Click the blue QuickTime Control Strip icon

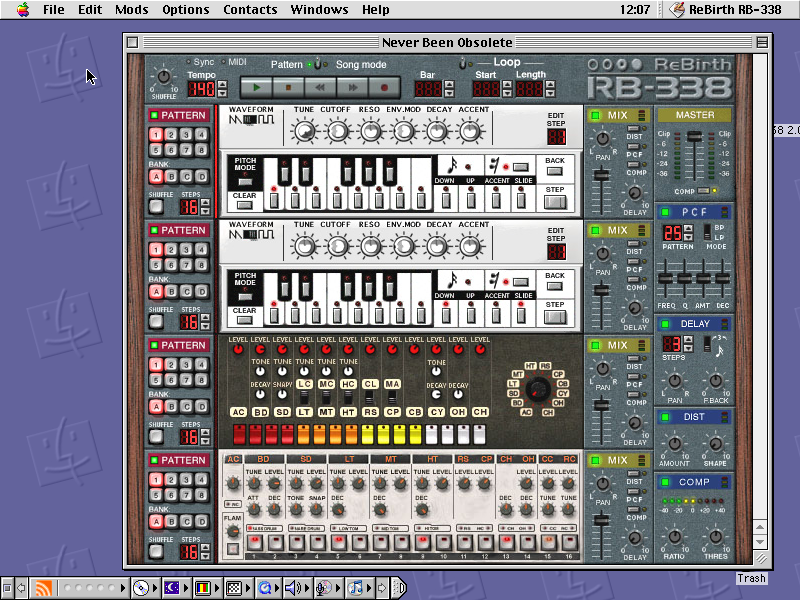pyautogui.click(x=265, y=588)
